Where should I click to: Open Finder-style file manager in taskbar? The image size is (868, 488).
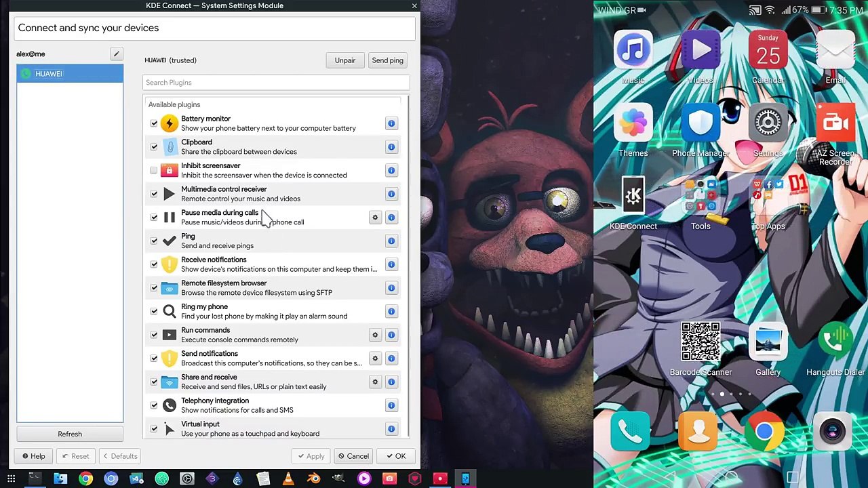coord(60,479)
